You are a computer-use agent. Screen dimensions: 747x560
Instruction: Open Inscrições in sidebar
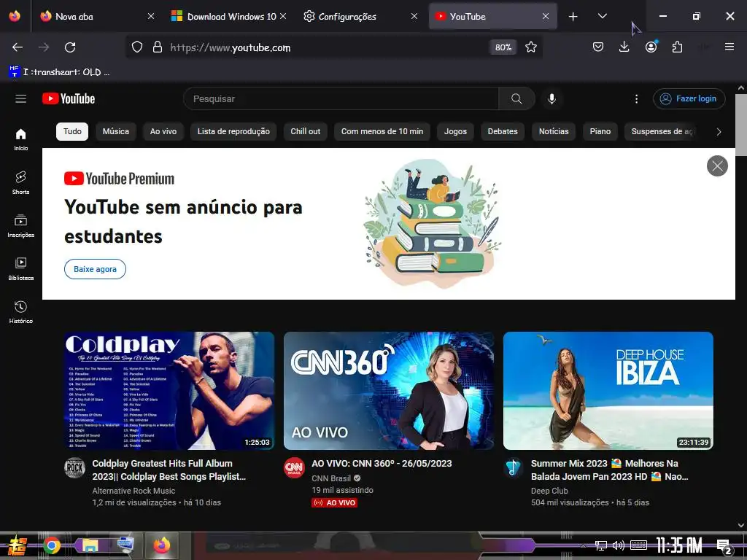click(21, 226)
